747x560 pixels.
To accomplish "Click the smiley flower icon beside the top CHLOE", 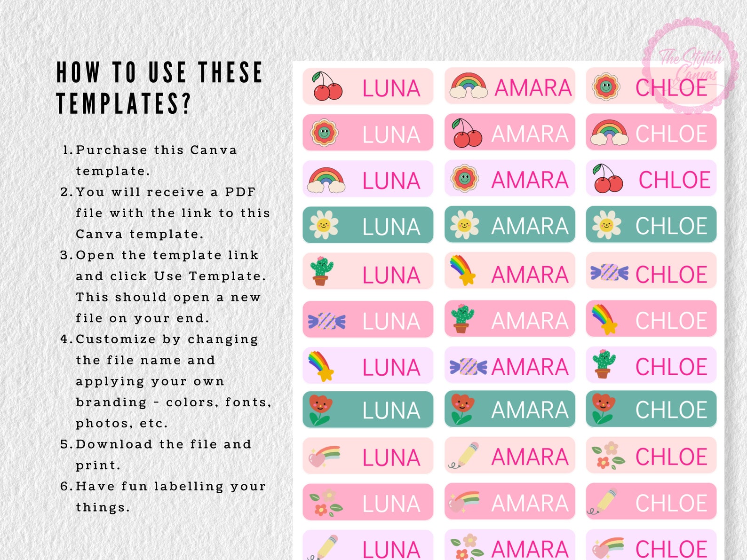I will pyautogui.click(x=606, y=87).
